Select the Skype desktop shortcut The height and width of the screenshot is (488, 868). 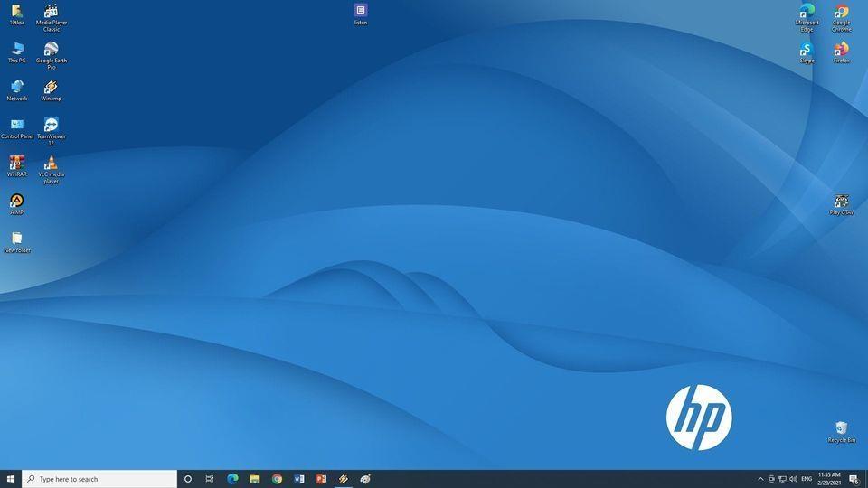coord(807,52)
